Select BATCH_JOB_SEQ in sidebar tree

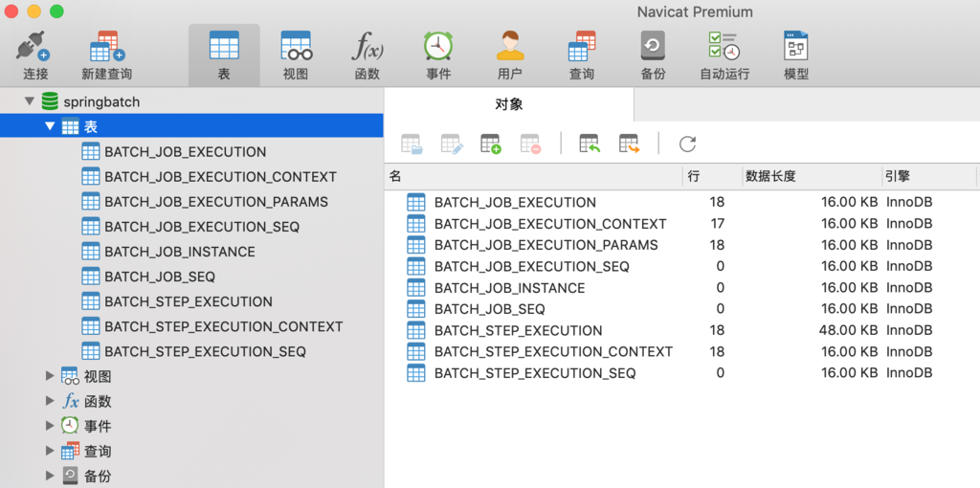point(160,277)
